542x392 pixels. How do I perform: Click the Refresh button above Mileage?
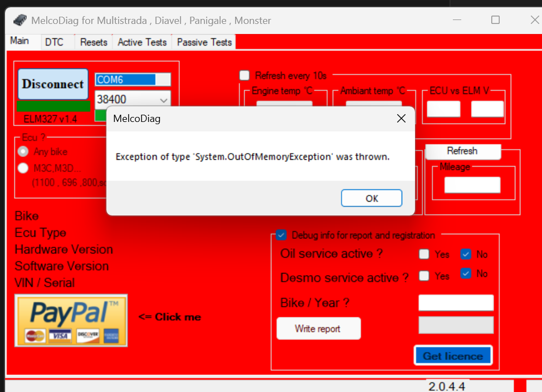pos(463,151)
